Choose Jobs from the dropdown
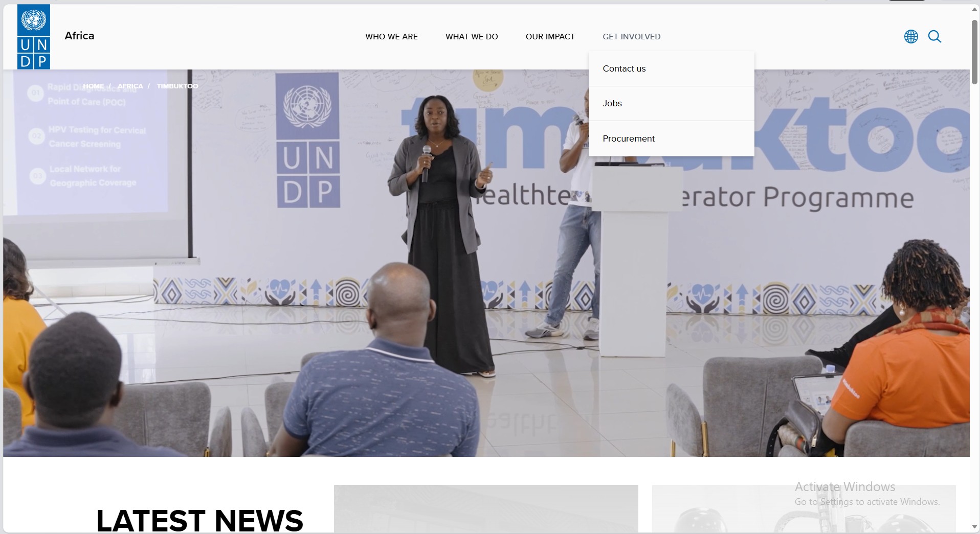 [x=671, y=103]
